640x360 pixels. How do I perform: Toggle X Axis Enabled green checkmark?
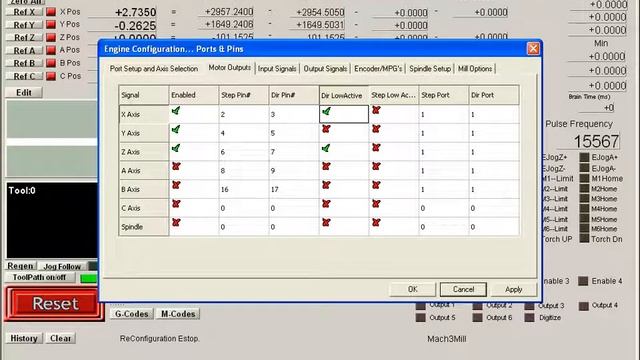(x=176, y=111)
